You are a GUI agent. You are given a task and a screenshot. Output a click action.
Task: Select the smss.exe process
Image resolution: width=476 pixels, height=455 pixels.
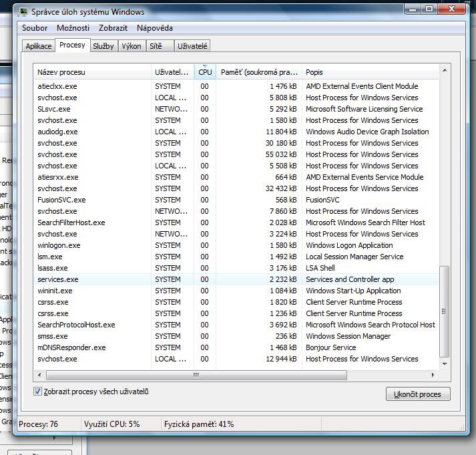pyautogui.click(x=236, y=336)
